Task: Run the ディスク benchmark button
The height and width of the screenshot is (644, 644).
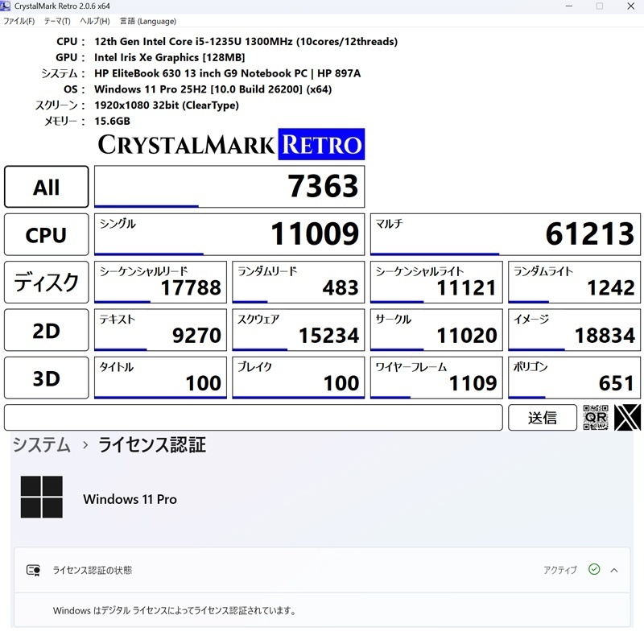Action: 47,283
